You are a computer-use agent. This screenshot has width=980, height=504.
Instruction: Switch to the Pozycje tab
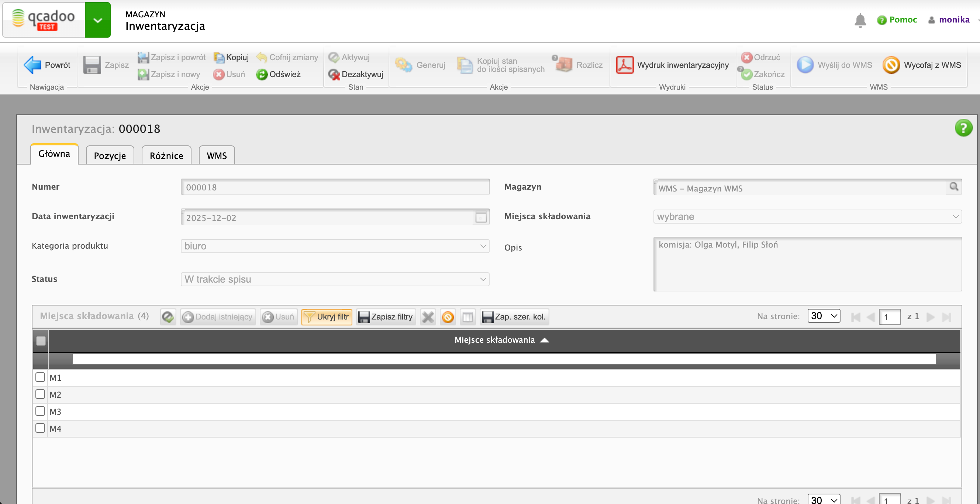pyautogui.click(x=110, y=156)
